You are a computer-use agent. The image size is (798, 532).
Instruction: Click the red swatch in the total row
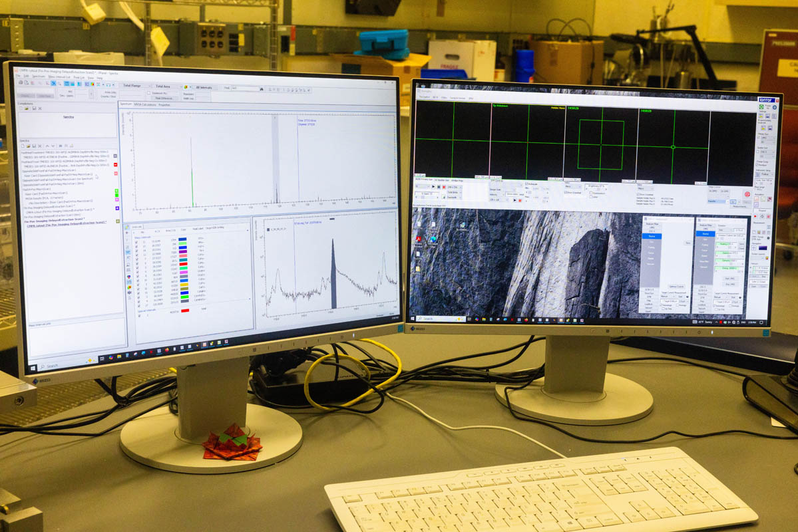tap(185, 311)
